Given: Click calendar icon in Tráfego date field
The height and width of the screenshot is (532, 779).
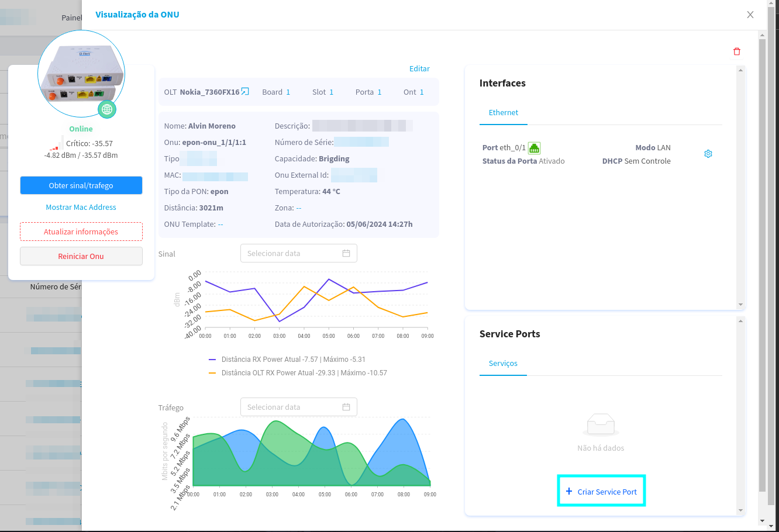Looking at the screenshot, I should click(x=346, y=407).
